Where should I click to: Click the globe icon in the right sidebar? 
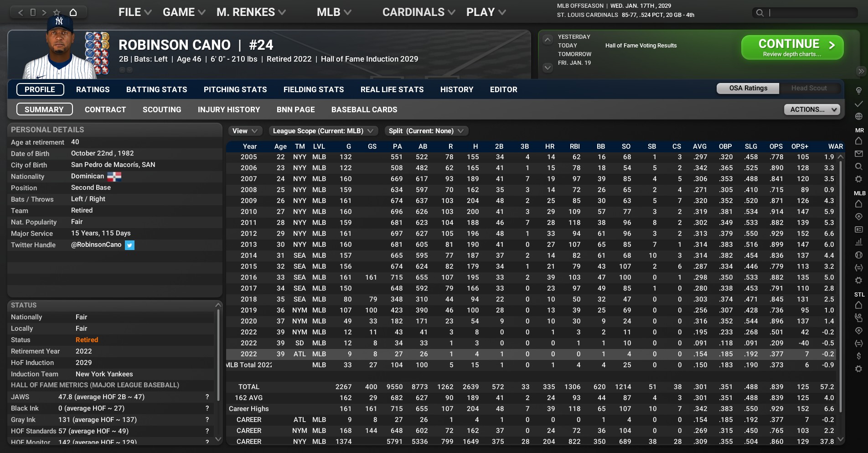[858, 116]
